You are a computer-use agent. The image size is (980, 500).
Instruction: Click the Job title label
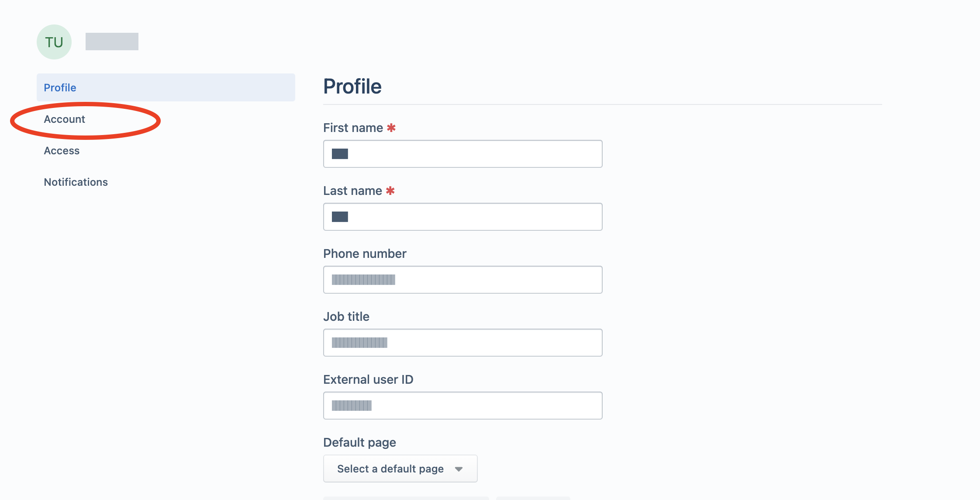[x=346, y=316]
